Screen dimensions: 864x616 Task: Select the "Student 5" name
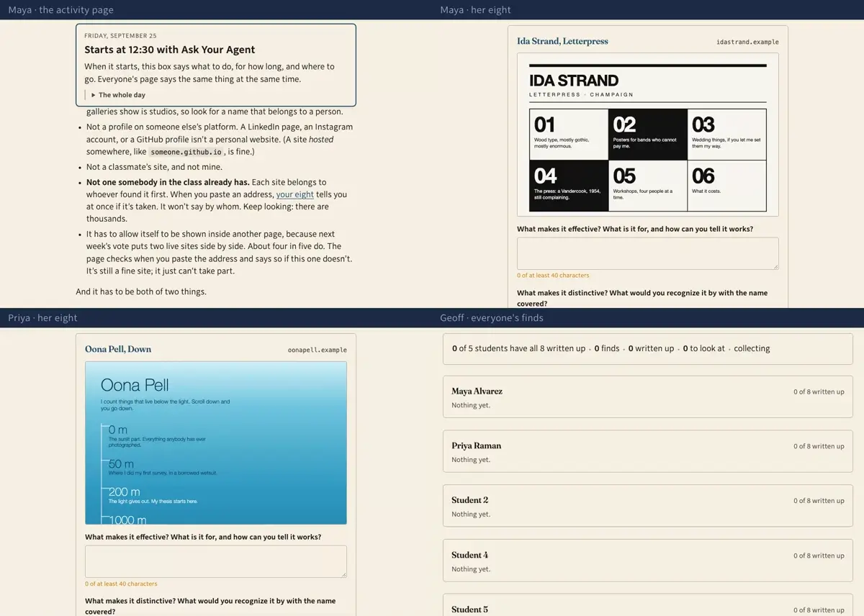pos(469,610)
